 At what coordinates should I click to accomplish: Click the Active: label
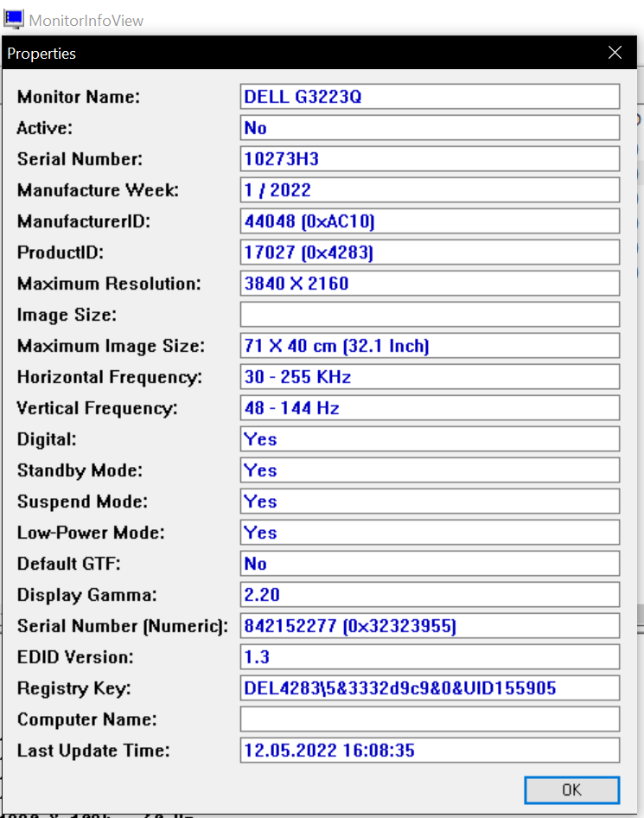pos(45,128)
